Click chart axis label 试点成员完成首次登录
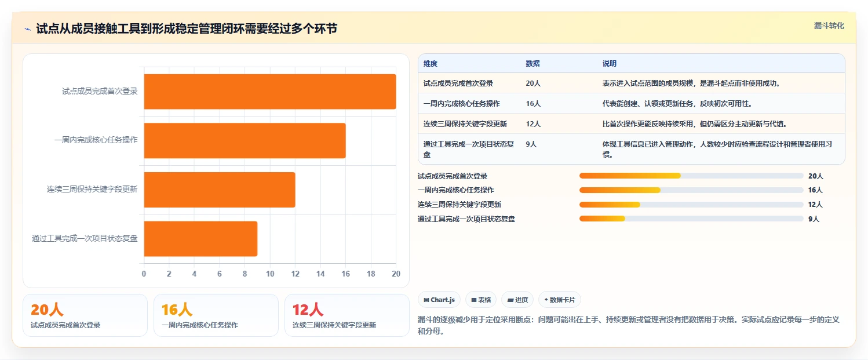868x360 pixels. pos(100,91)
